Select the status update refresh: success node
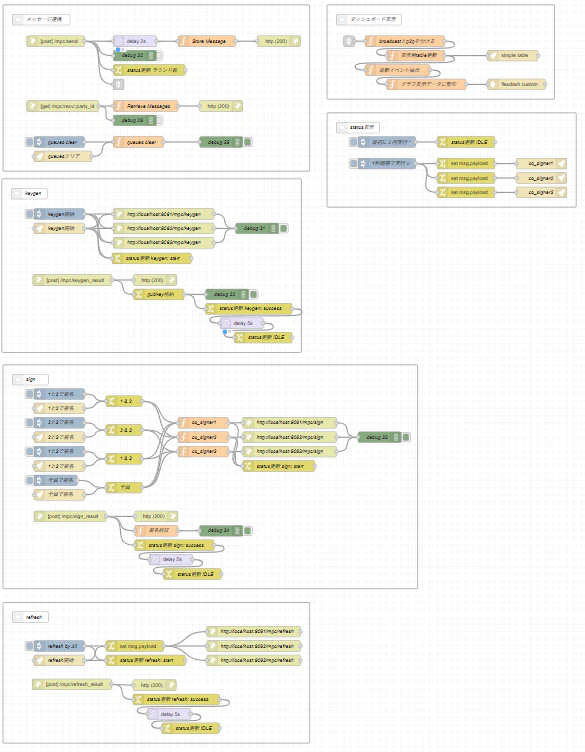The image size is (585, 752). point(176,699)
